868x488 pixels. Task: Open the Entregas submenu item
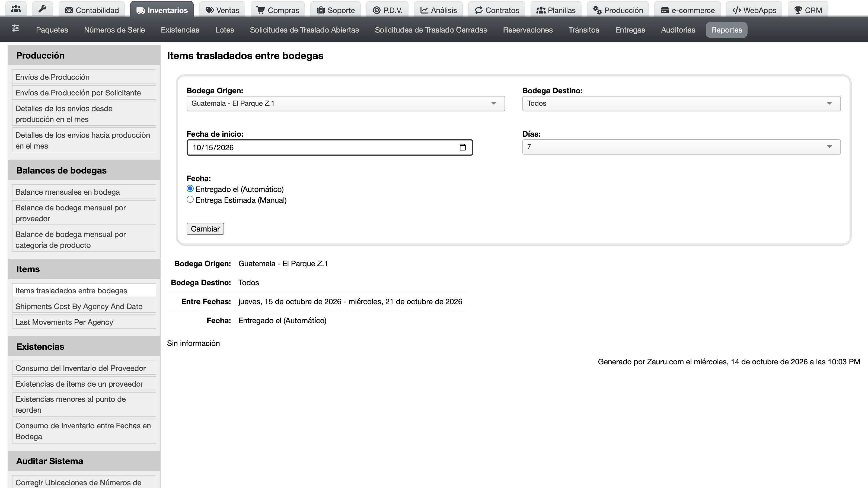pos(630,30)
